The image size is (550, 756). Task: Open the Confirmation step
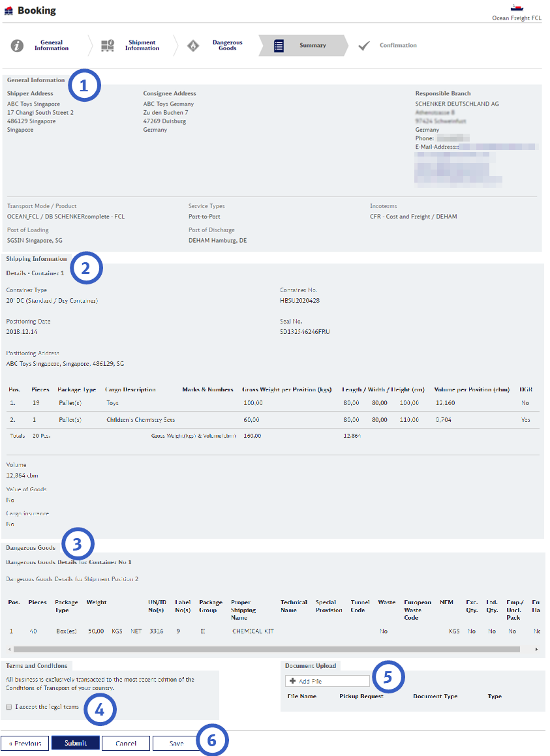pos(398,45)
